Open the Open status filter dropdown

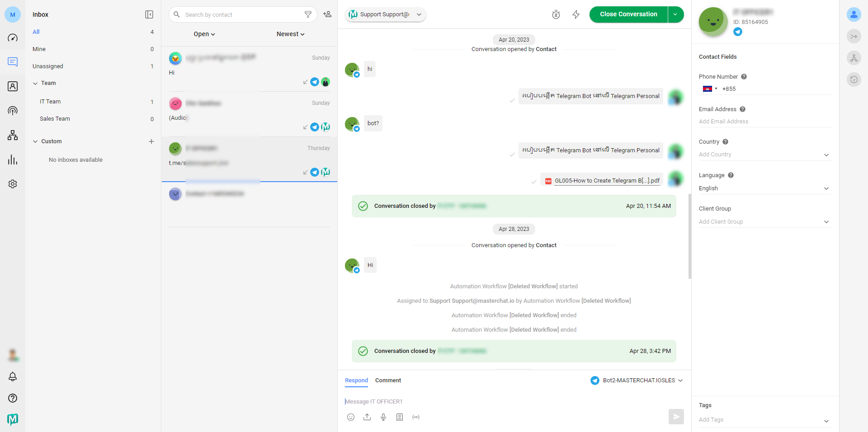(204, 34)
